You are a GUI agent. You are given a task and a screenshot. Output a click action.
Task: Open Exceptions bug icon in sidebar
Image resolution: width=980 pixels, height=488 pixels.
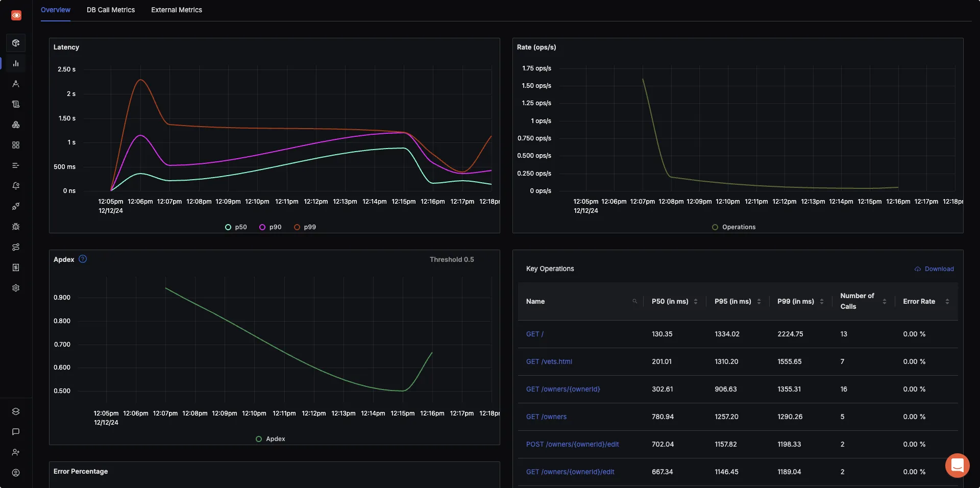coord(16,227)
